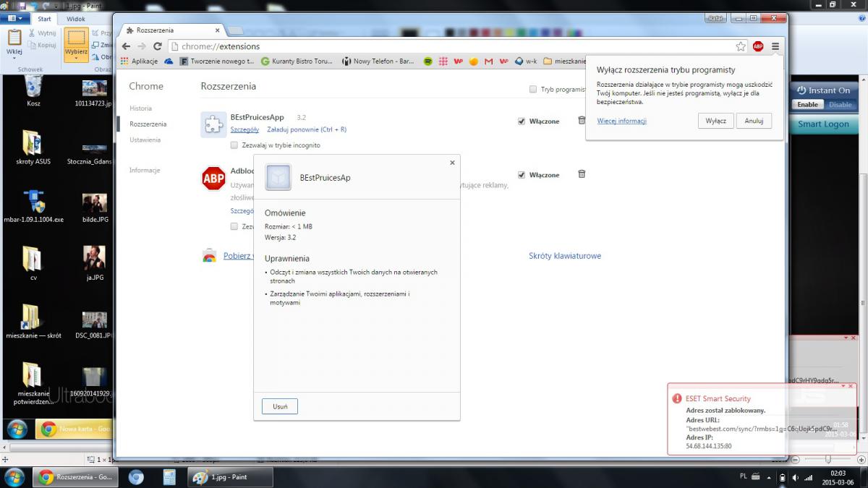Remove Adblock Plus using its trash icon
Screen dimensions: 868x488
582,174
